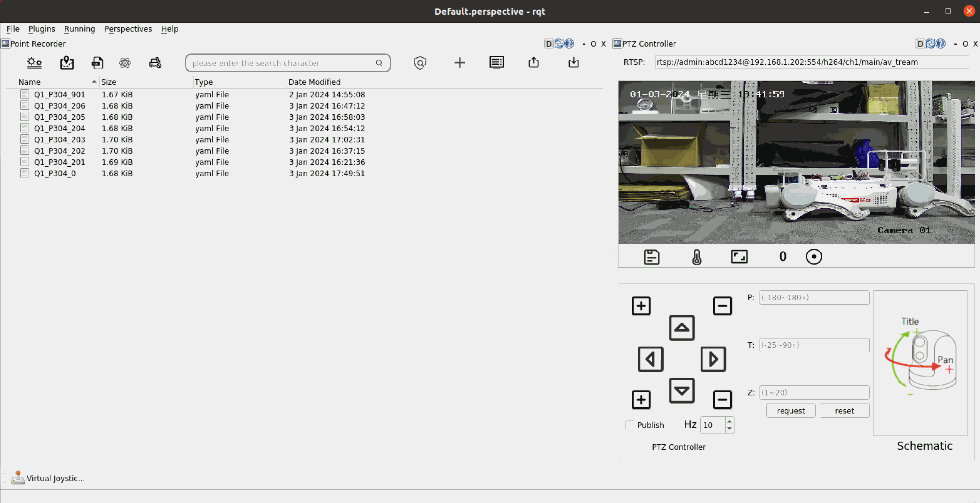Increase the Hz value with the up spinner
Viewport: 980px width, 503px height.
click(729, 421)
